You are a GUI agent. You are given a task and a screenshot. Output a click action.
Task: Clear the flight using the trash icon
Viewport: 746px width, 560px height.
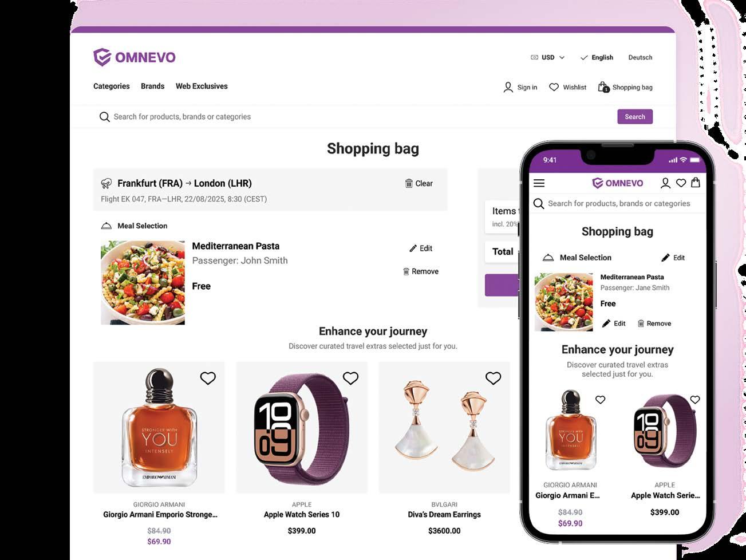coord(409,183)
